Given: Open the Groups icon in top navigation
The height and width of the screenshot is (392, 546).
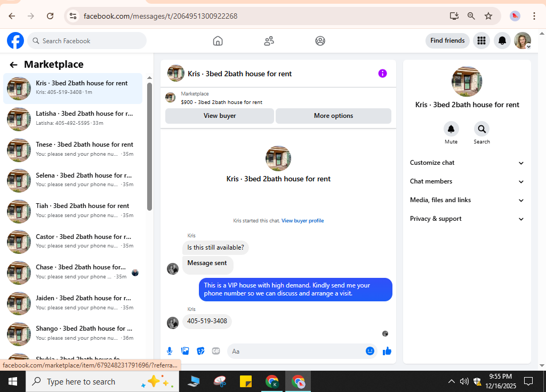Looking at the screenshot, I should coord(320,41).
